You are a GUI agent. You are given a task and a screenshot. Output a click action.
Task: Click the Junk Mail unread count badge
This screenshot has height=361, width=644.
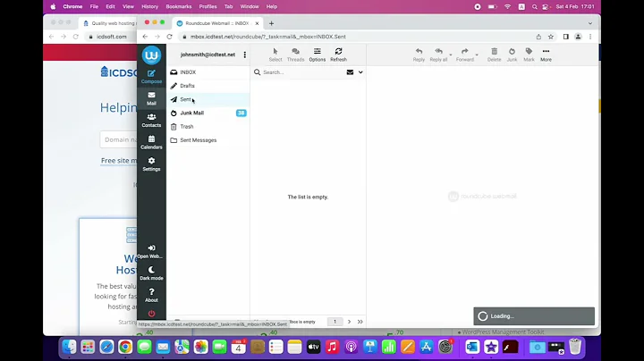click(x=241, y=113)
